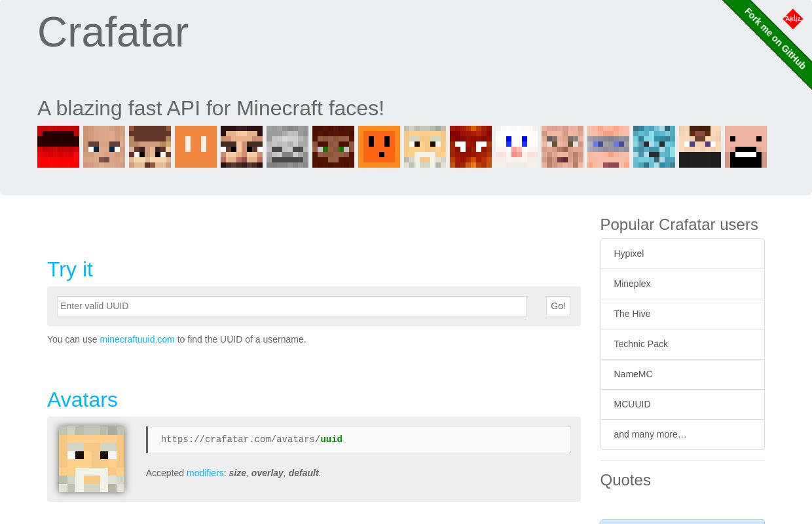
Task: Click the red face avatar with dark hair
Action: pos(58,147)
